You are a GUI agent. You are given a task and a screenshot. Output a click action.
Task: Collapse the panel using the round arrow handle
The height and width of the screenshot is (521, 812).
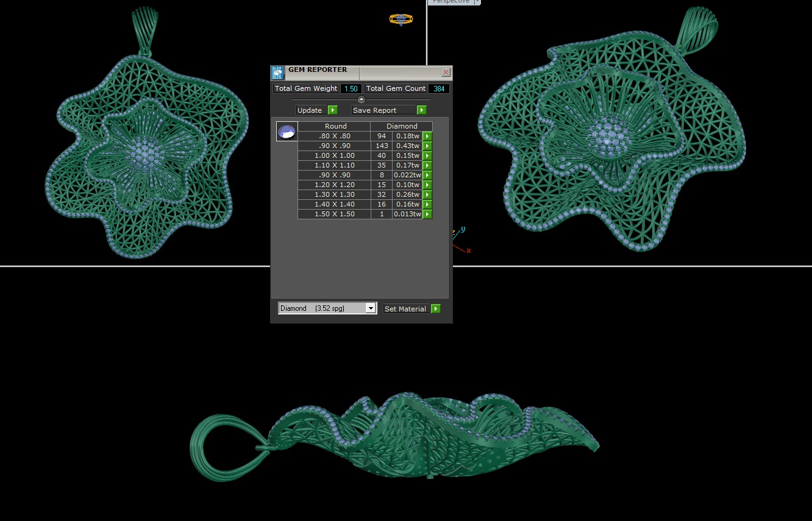[361, 99]
